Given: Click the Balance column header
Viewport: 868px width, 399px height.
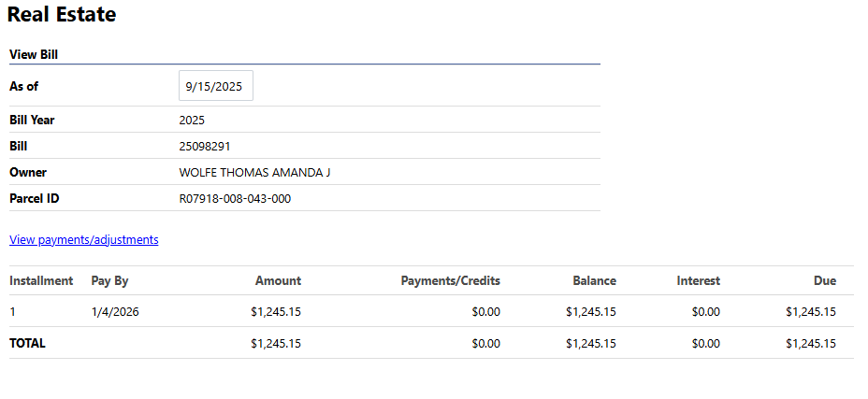Looking at the screenshot, I should point(594,280).
